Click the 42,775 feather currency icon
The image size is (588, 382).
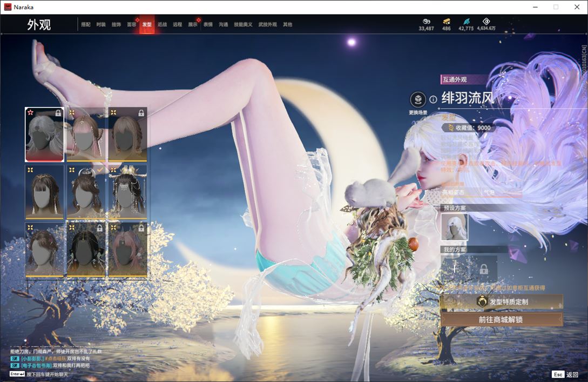[x=466, y=22]
